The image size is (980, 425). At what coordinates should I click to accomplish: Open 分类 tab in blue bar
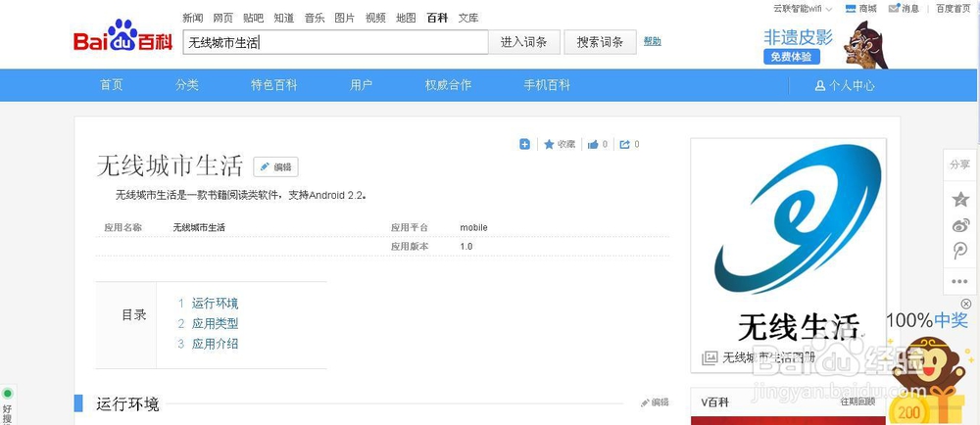(x=187, y=85)
